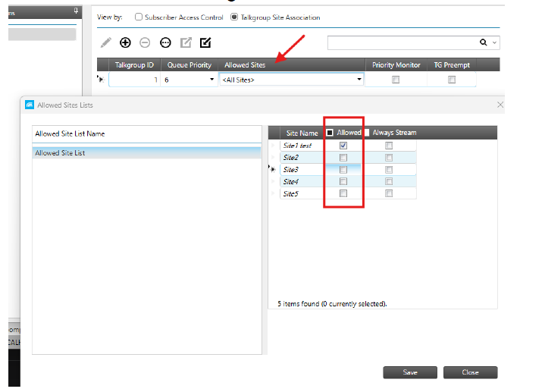Click the Save button

pyautogui.click(x=410, y=372)
